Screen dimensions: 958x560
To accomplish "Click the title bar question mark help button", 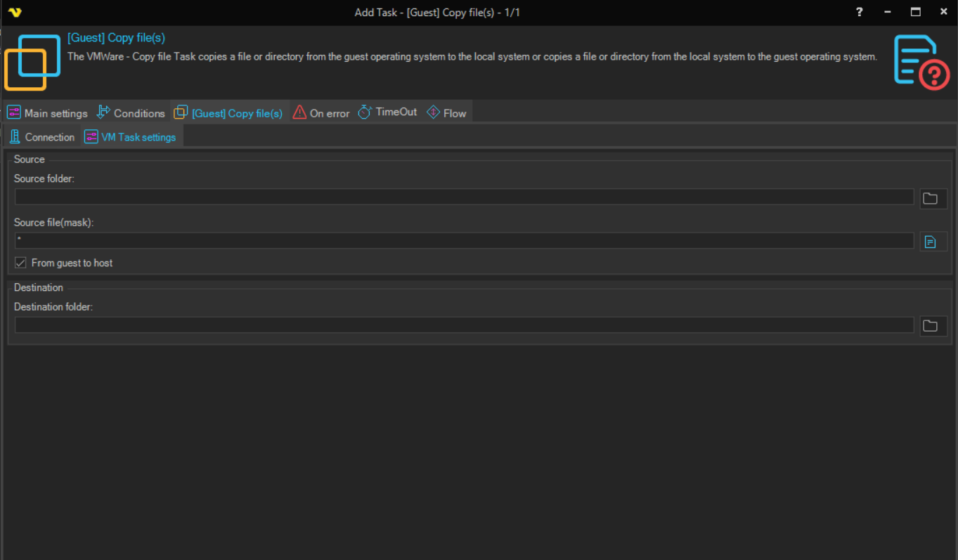I will (x=859, y=12).
